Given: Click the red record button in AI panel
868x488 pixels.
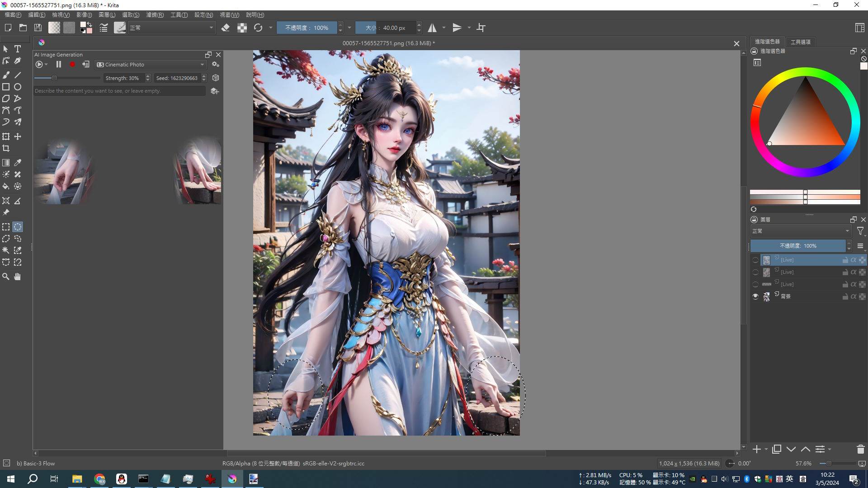Looking at the screenshot, I should (x=72, y=65).
